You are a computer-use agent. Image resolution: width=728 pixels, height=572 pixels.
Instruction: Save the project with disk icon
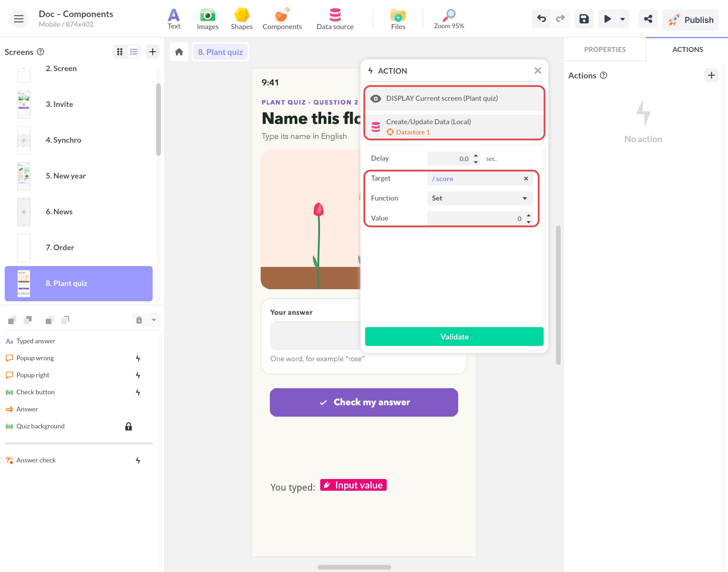[x=584, y=19]
